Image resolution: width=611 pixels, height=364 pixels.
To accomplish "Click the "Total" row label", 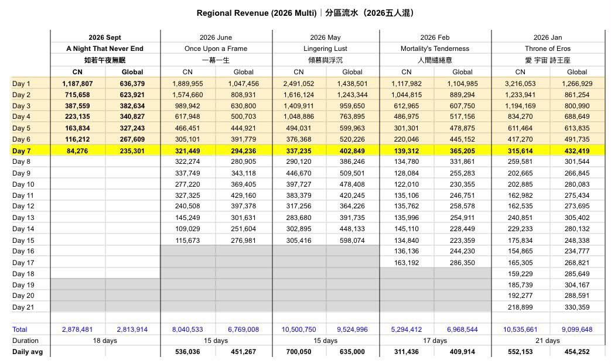I will (19, 329).
